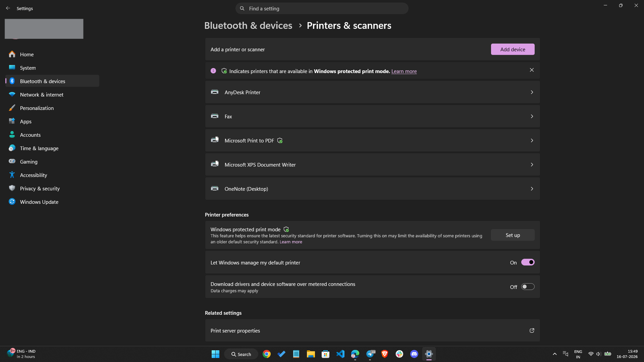Open Slack from the taskbar
The image size is (644, 362).
tap(399, 354)
